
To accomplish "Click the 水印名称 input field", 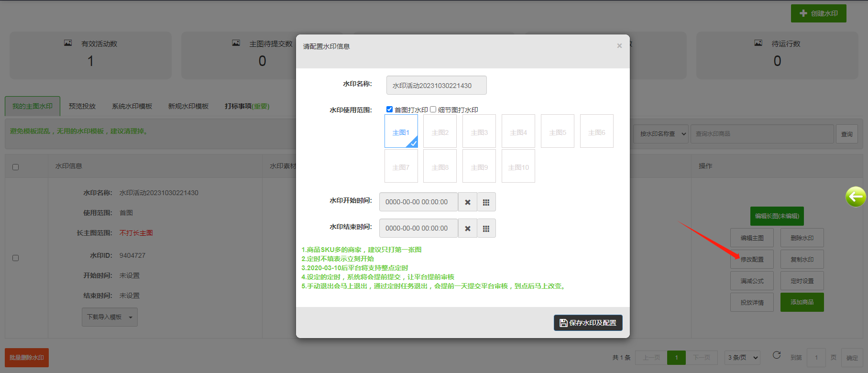I will 436,86.
